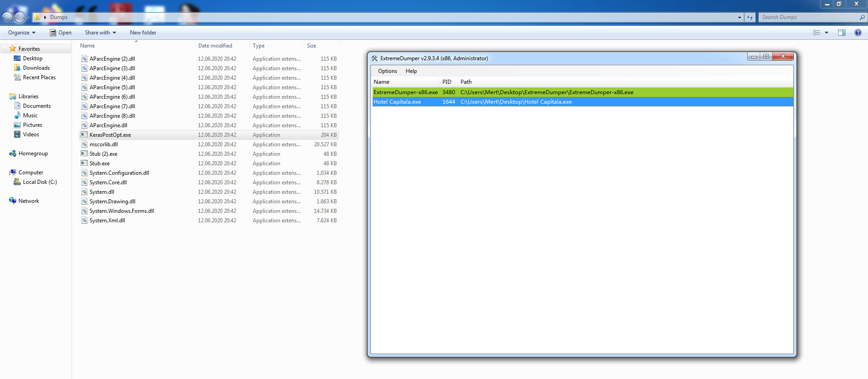Select the System.Xml.dll file icon
The height and width of the screenshot is (379, 868).
tap(84, 221)
